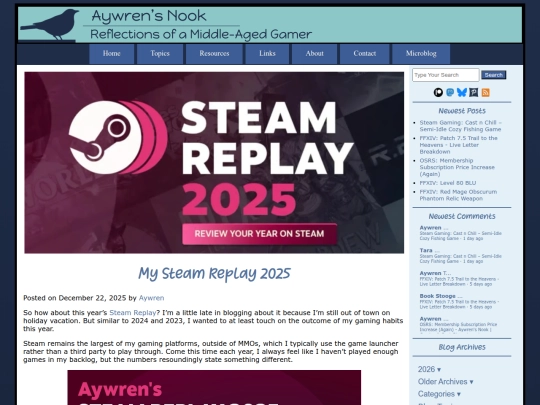The image size is (540, 405).
Task: Open the Resources menu
Action: coord(214,54)
